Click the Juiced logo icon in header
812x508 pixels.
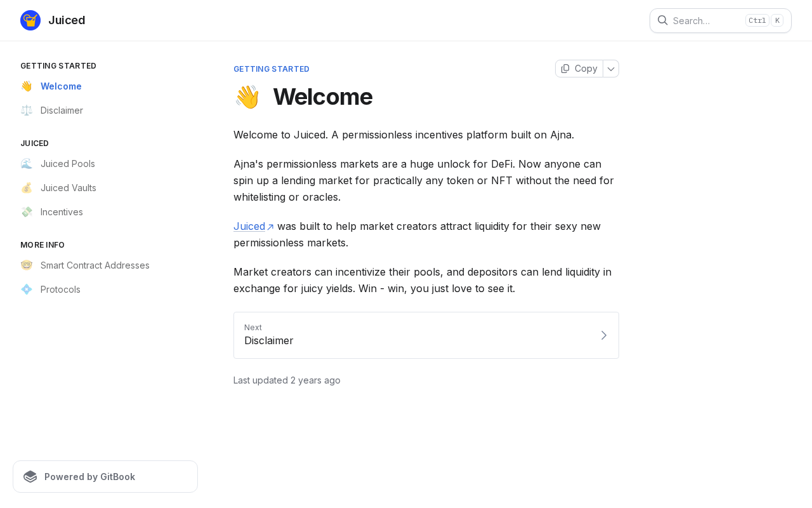[30, 20]
